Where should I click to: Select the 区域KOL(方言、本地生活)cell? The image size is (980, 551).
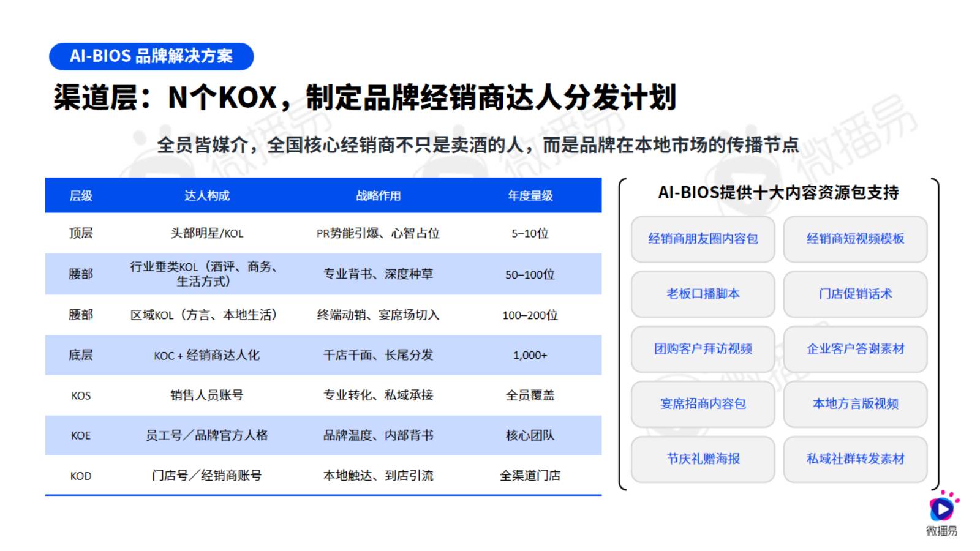(x=204, y=315)
